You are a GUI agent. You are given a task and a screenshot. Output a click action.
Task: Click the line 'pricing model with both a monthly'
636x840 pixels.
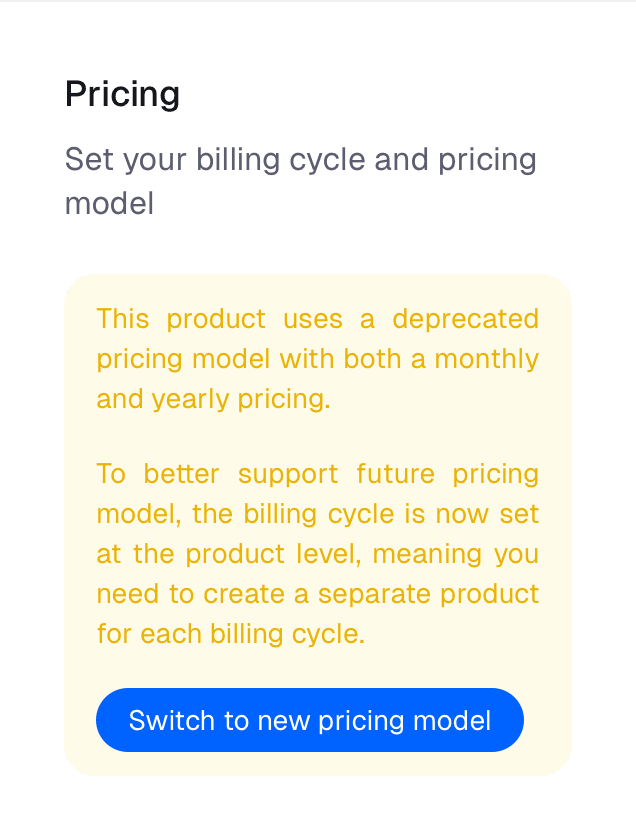coord(317,359)
